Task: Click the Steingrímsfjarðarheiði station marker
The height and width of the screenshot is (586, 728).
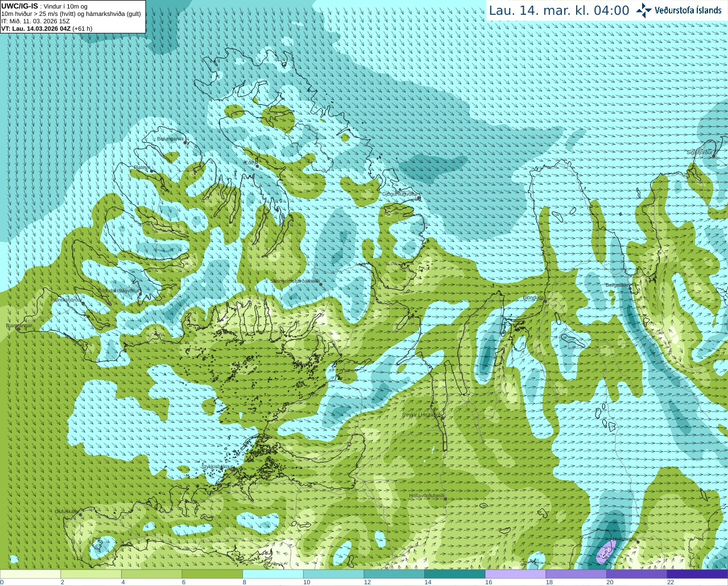Action: click(x=321, y=284)
